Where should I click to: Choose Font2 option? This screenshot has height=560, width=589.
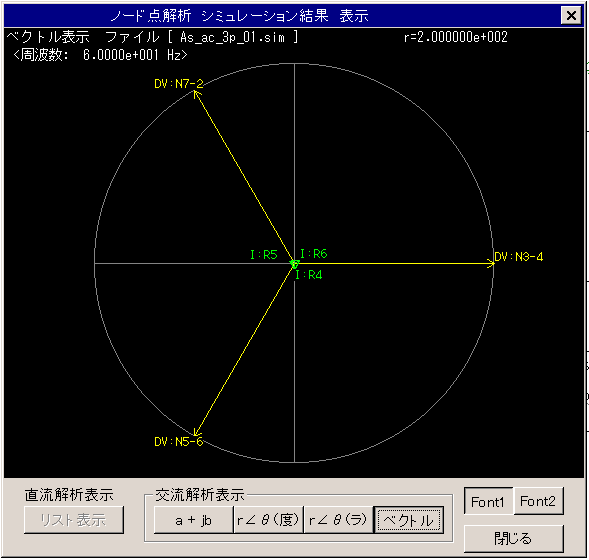pyautogui.click(x=538, y=501)
